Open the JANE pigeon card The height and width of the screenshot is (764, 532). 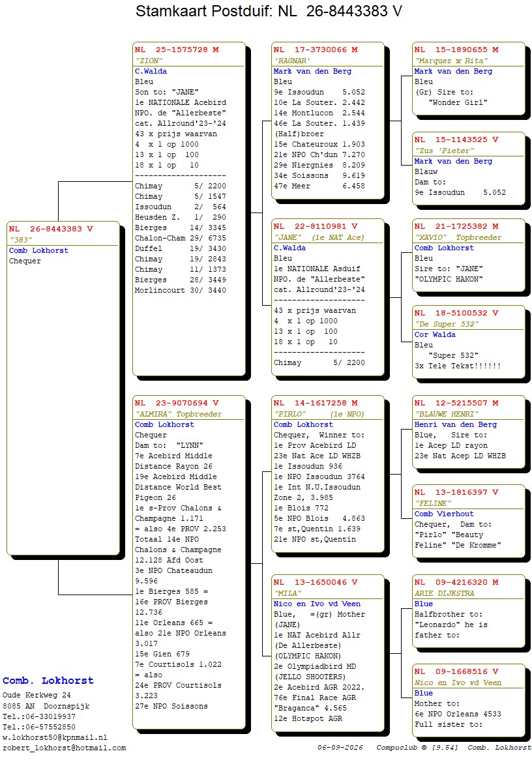point(327,297)
